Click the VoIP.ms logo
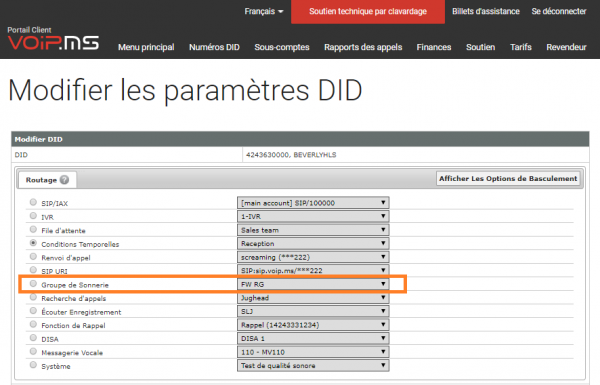Viewport: 600px width, 385px height. 53,42
